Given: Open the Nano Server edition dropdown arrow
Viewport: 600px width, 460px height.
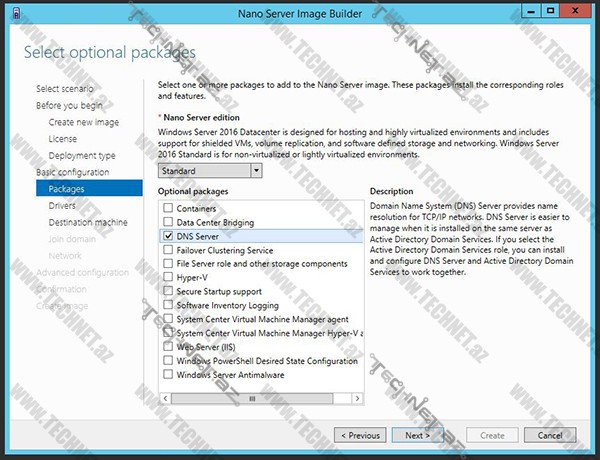Looking at the screenshot, I should 256,170.
